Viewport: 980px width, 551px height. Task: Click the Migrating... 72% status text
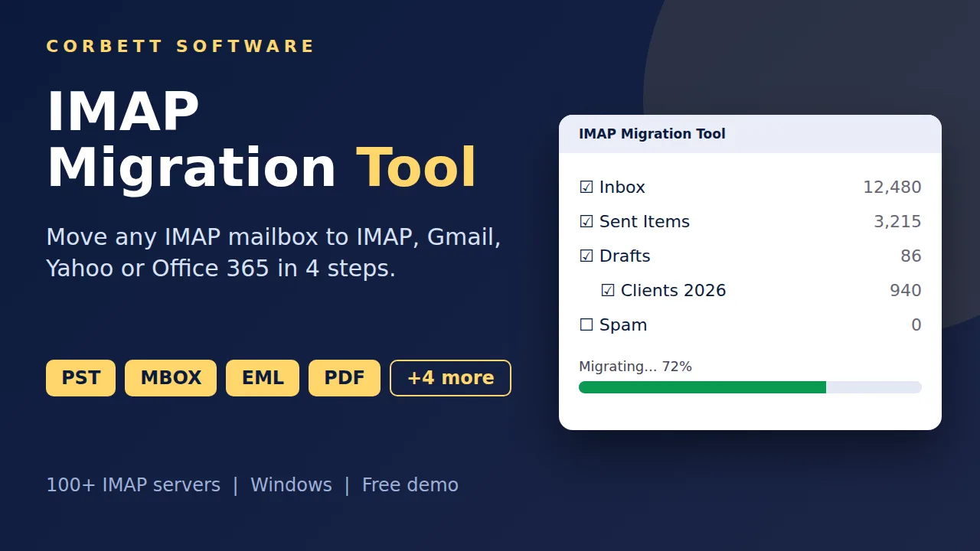point(635,367)
